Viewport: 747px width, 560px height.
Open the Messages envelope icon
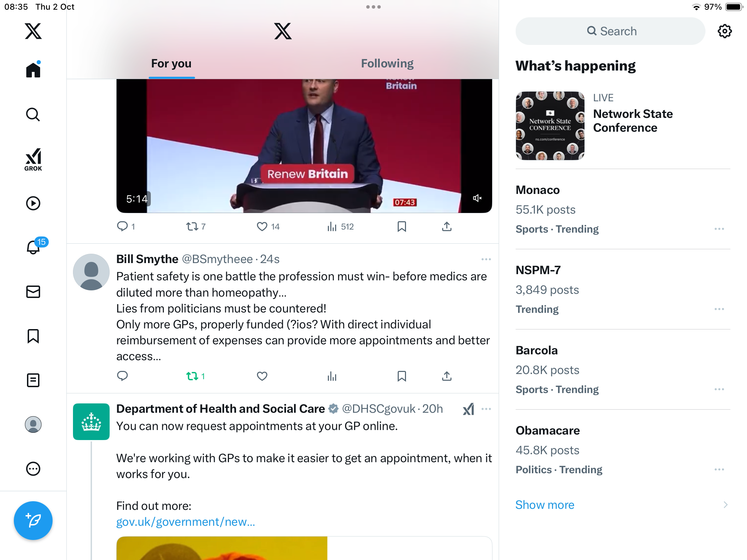tap(33, 292)
